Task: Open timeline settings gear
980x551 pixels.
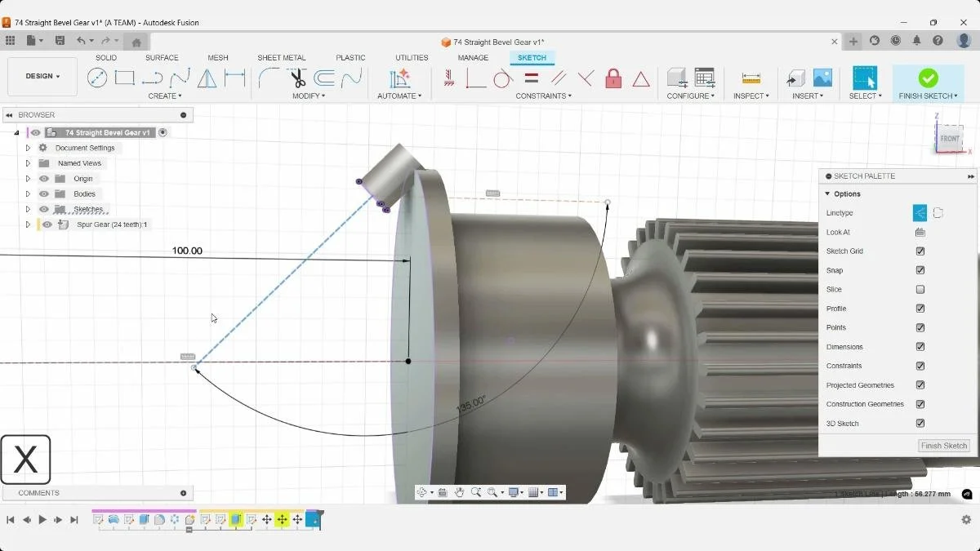Action: click(x=966, y=520)
